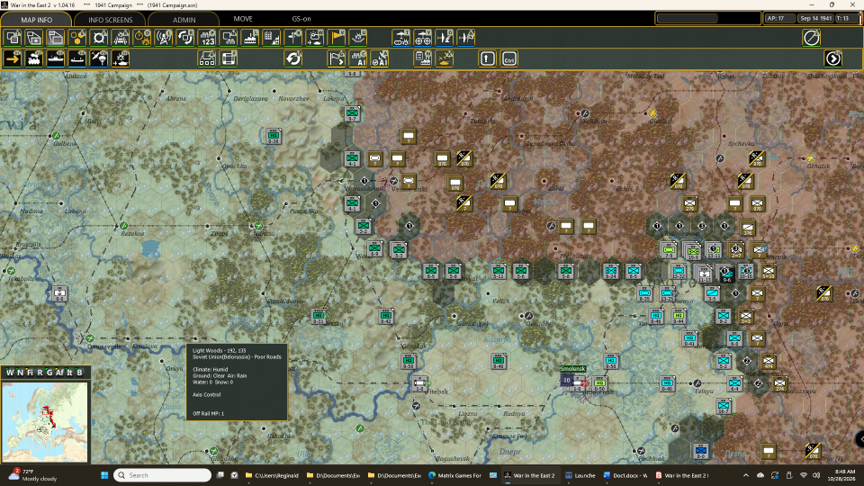This screenshot has width=864, height=486.
Task: Open Windows Start menu
Action: (x=104, y=475)
